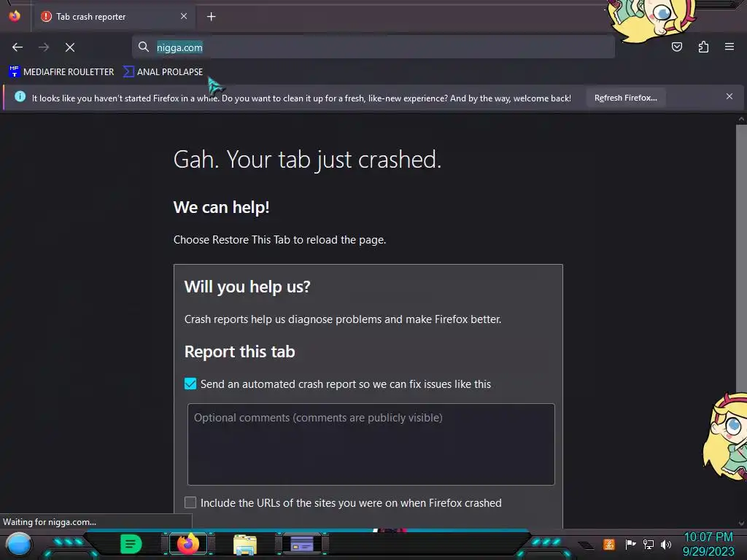Uncheck Send an automated crash report
Screen dimensions: 747x560
[190, 384]
